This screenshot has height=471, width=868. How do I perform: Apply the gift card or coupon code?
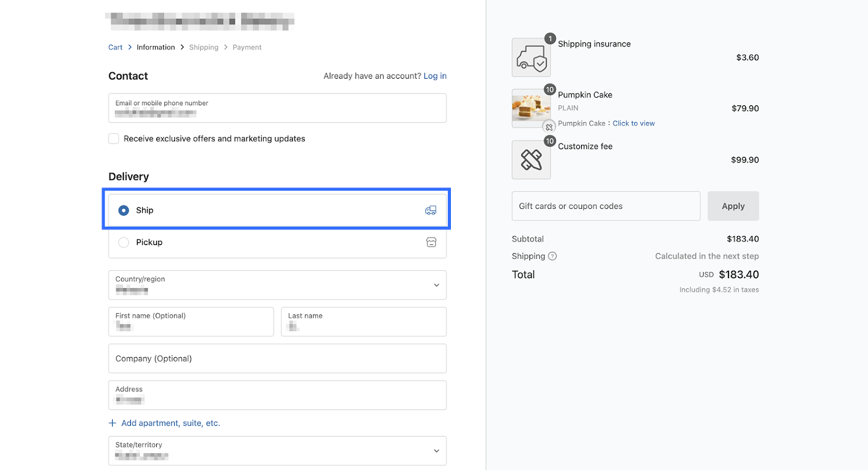[733, 206]
